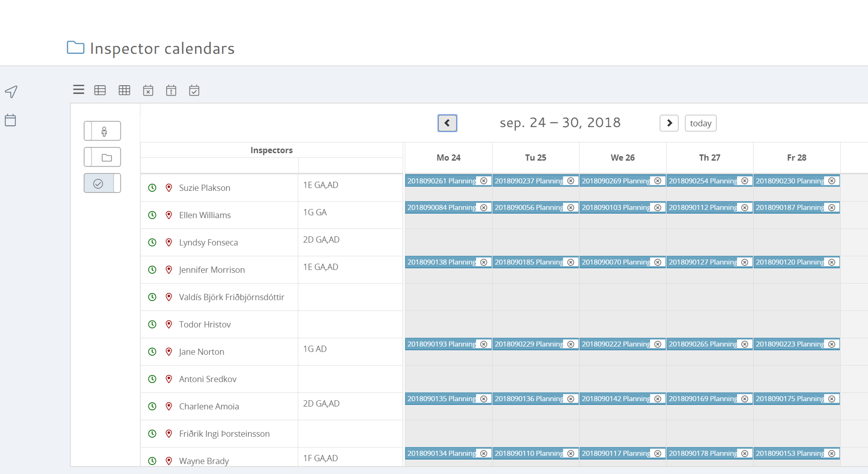Click location pin next to Jane Norton
Image resolution: width=868 pixels, height=474 pixels.
(169, 352)
